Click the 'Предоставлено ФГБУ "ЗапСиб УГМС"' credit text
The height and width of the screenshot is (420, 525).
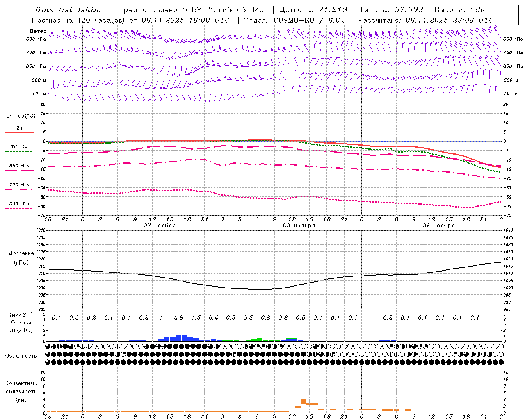coord(193,10)
